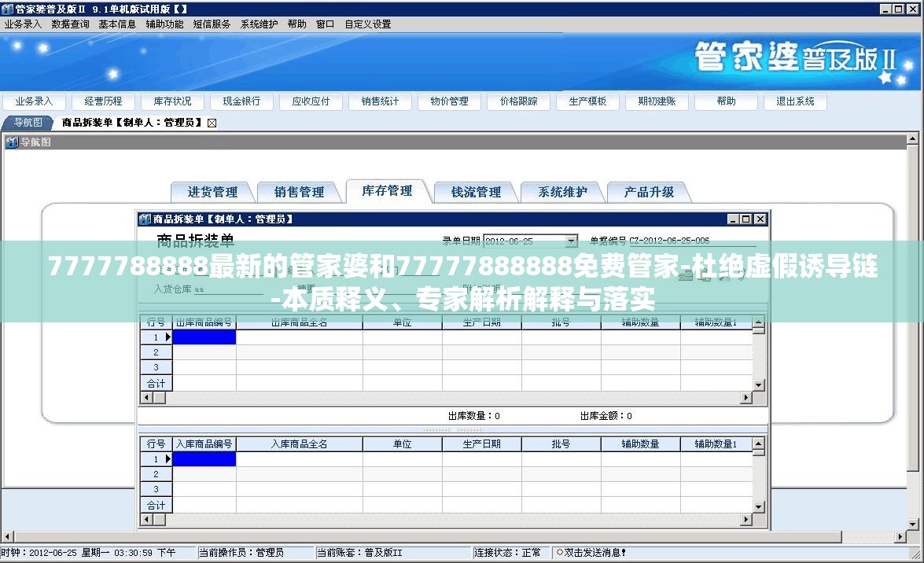Click the 出库商品编号 column header

pos(204,322)
